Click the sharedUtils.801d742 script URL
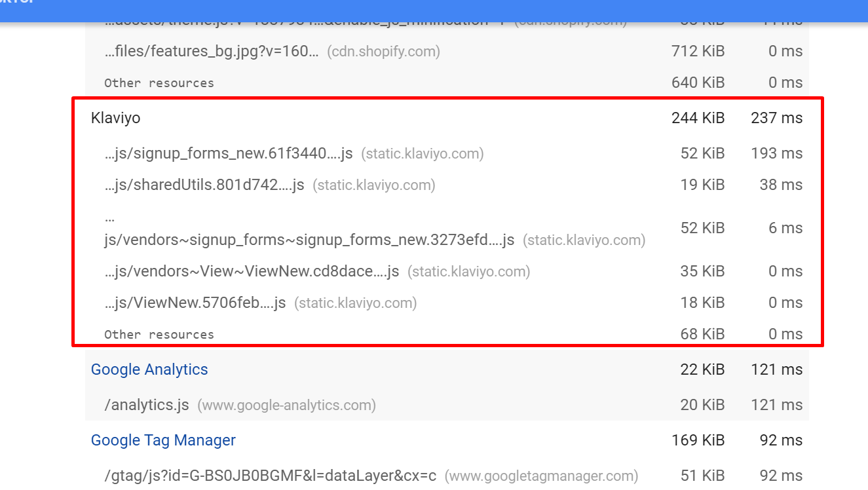Screen dimensions: 868x490 pos(204,185)
